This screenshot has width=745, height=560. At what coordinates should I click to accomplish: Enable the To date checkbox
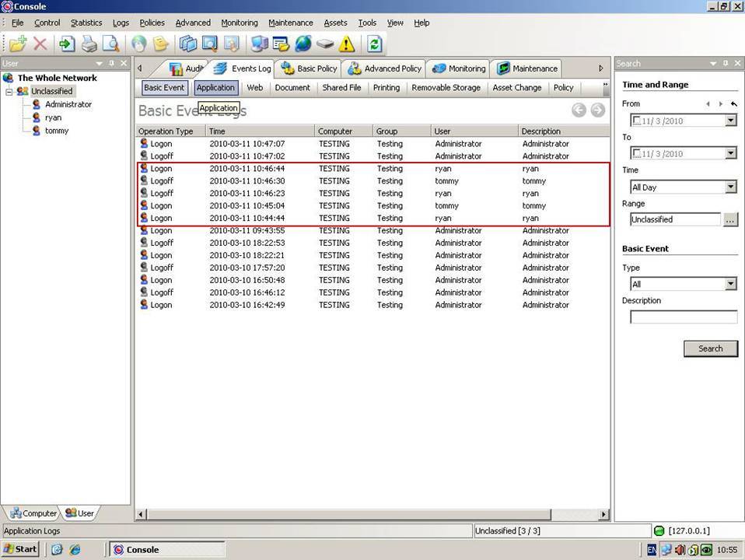coord(638,154)
